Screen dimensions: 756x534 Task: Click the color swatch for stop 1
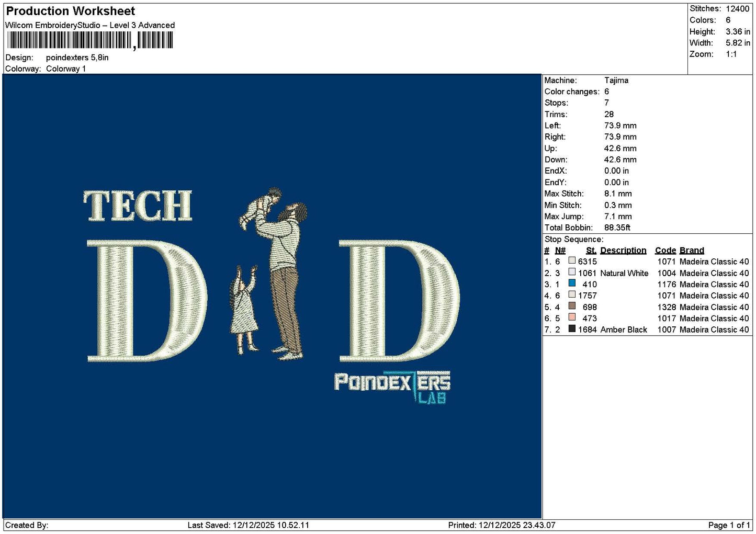click(x=572, y=260)
